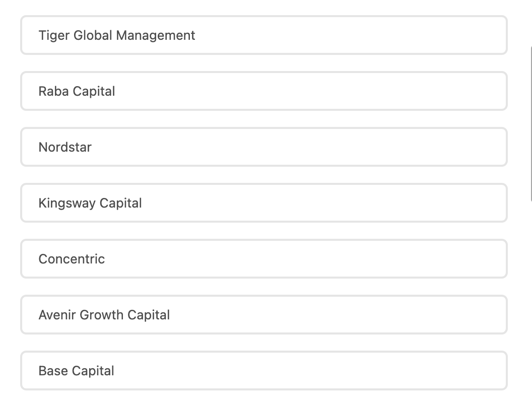The width and height of the screenshot is (532, 402).
Task: Click the 'Nordstar' text label
Action: [65, 147]
